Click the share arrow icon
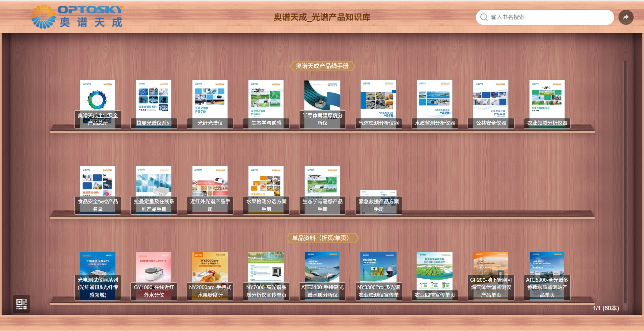This screenshot has width=644, height=332. pos(626,17)
